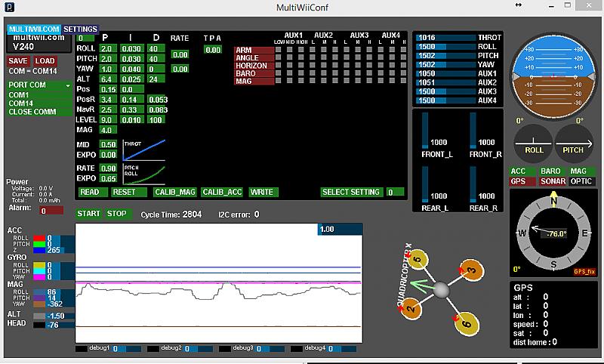Select COM14 in port list

tap(39, 103)
